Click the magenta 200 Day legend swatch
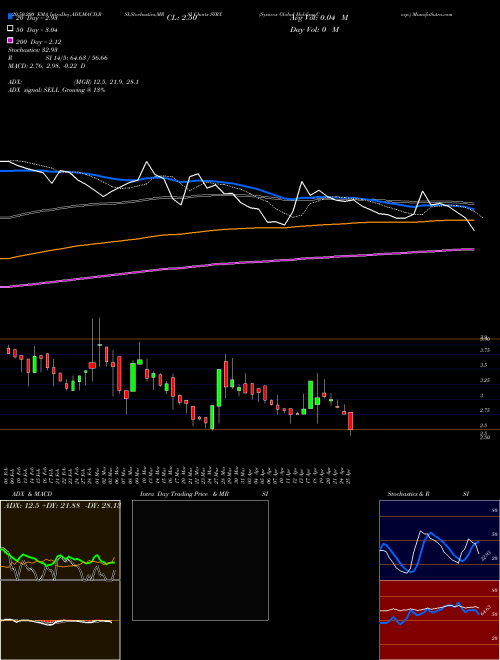The width and height of the screenshot is (500, 660). coord(11,41)
